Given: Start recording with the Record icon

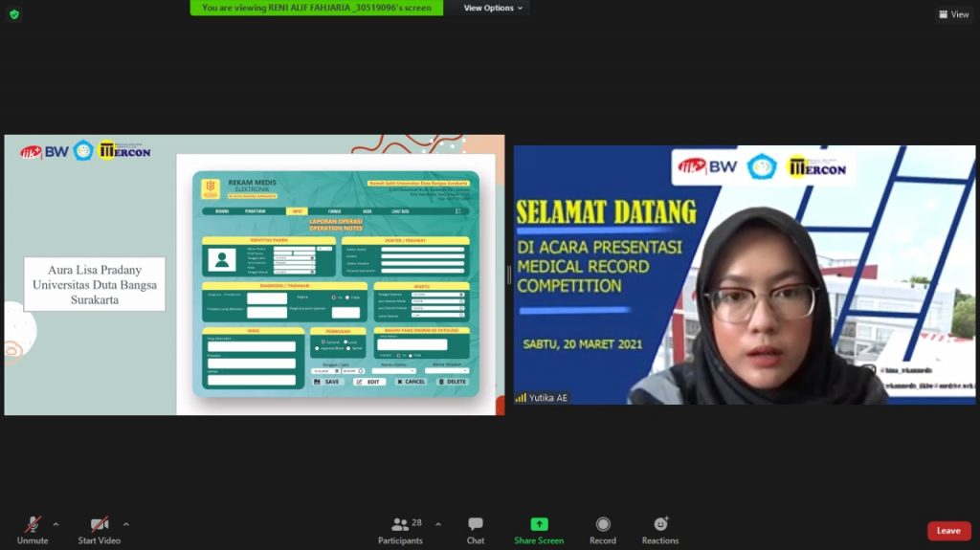Looking at the screenshot, I should click(x=603, y=524).
